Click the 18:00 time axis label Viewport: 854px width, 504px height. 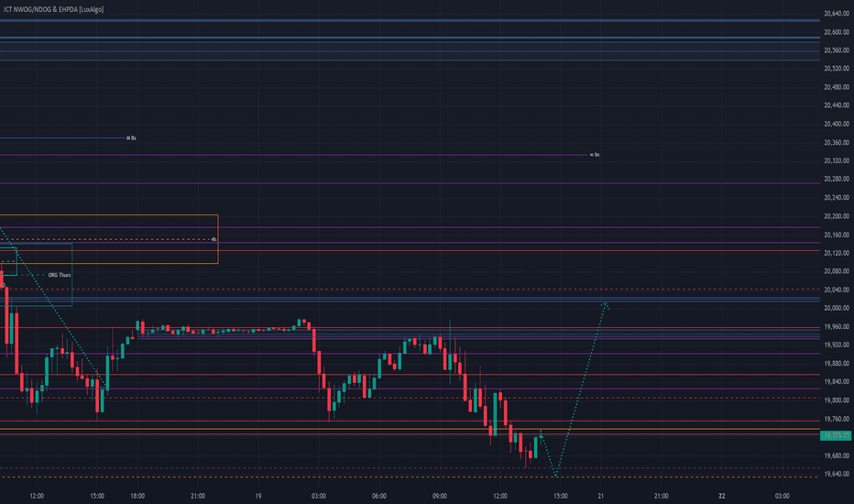[x=137, y=496]
